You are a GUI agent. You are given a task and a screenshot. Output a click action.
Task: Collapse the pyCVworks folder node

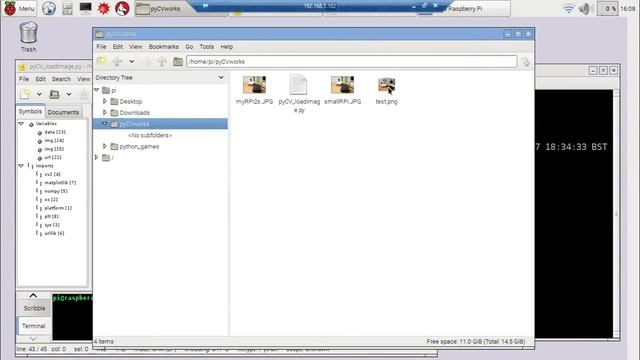tap(105, 123)
